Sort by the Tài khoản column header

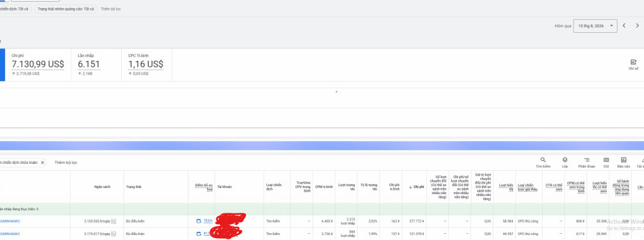(x=224, y=187)
